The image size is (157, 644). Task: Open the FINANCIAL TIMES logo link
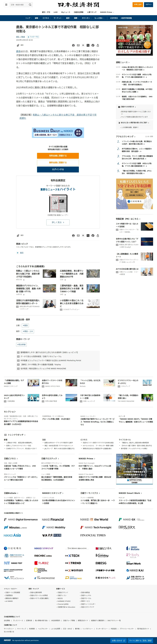pyautogui.click(x=93, y=535)
